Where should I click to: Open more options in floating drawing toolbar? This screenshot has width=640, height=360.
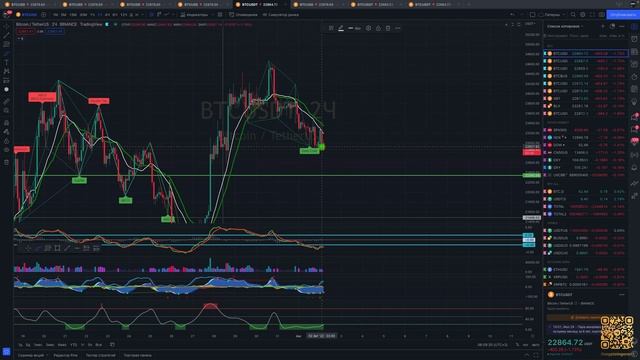[x=398, y=28]
